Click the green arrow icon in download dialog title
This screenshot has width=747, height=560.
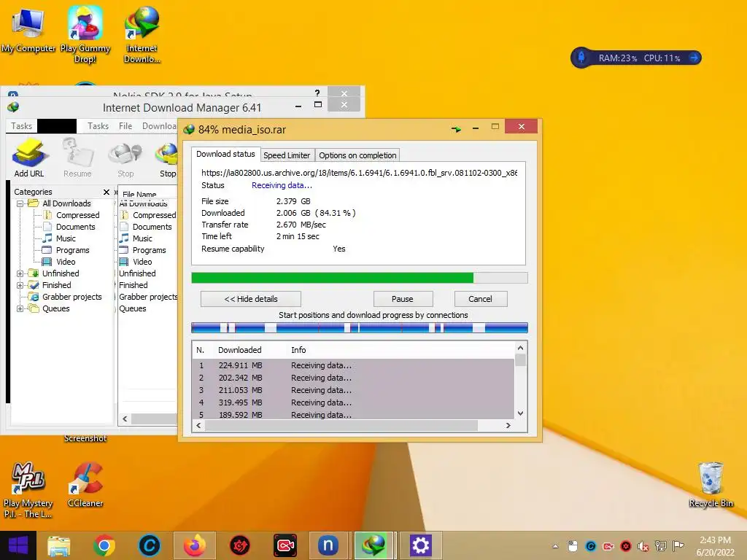point(456,128)
